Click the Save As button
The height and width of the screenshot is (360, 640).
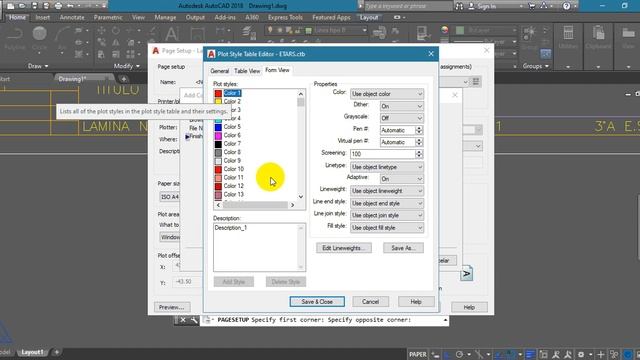click(x=403, y=248)
